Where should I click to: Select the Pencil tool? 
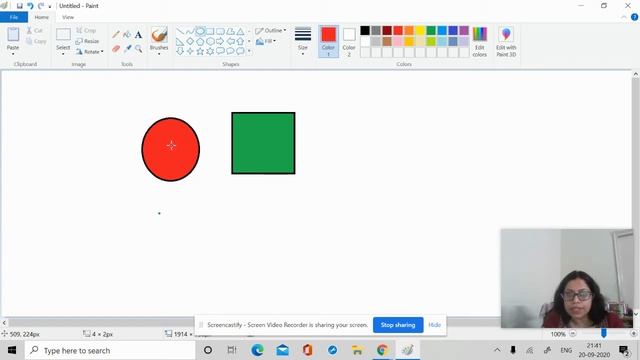tap(116, 35)
